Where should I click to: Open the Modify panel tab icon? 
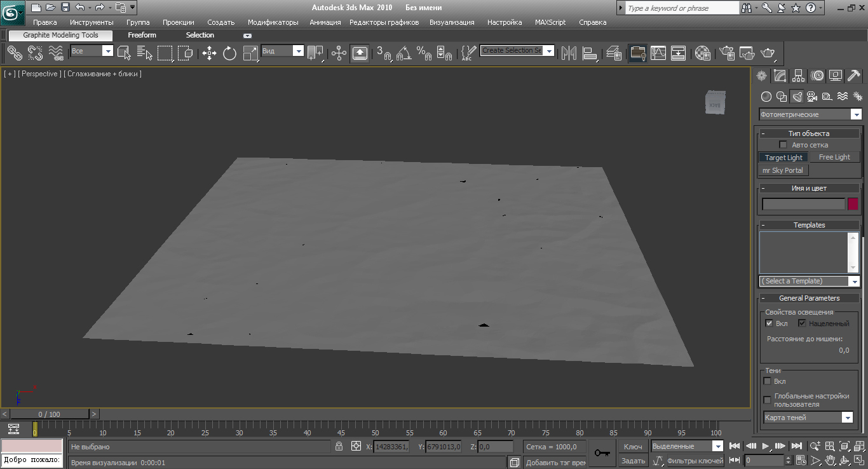tap(780, 76)
